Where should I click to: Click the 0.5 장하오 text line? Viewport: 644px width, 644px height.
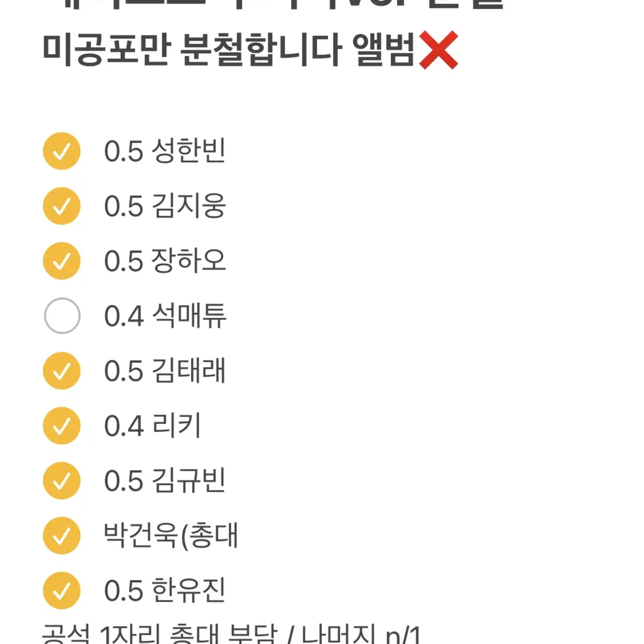[165, 261]
